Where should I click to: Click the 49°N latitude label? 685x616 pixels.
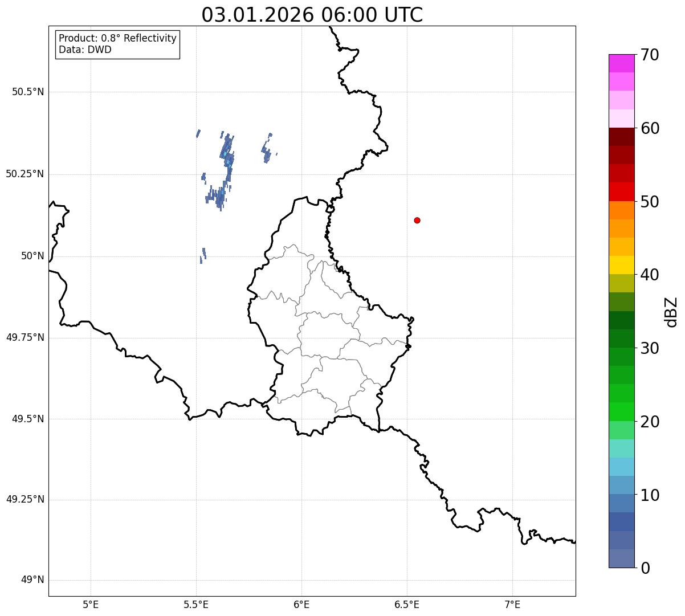(x=32, y=580)
